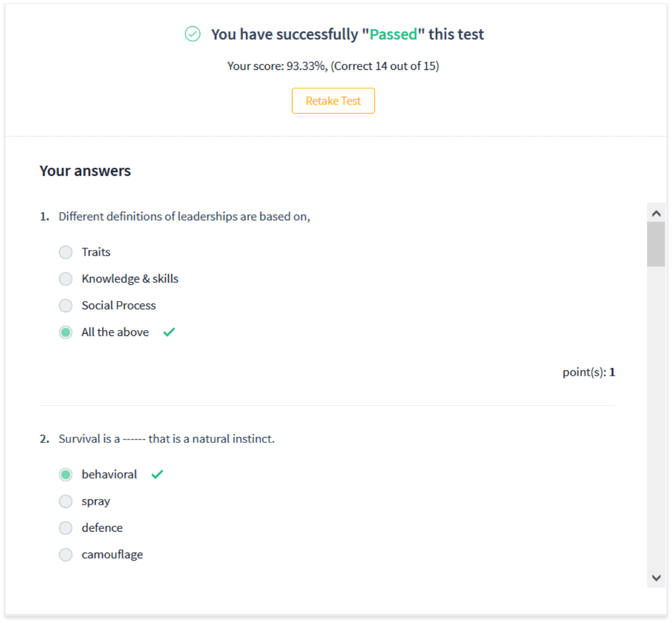Screen dimensions: 672x623
Task: Click the checkmark beside 'behavioral' answer
Action: pos(156,474)
